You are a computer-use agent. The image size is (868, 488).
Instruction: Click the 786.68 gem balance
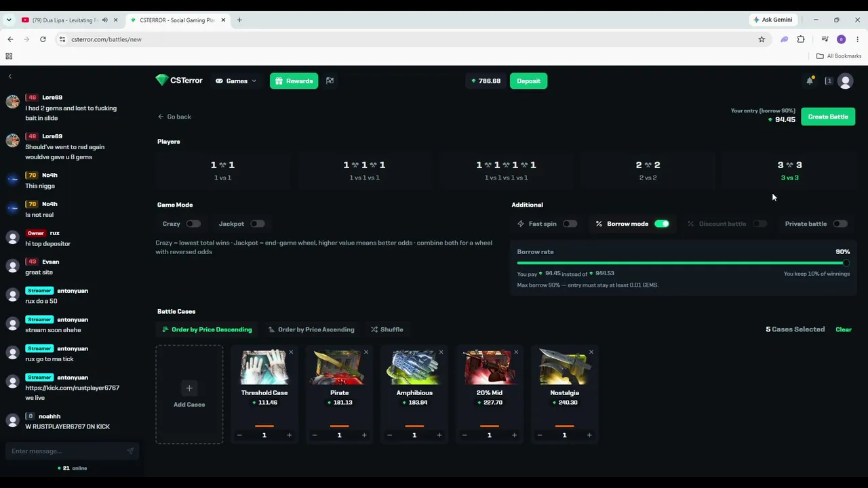(486, 81)
